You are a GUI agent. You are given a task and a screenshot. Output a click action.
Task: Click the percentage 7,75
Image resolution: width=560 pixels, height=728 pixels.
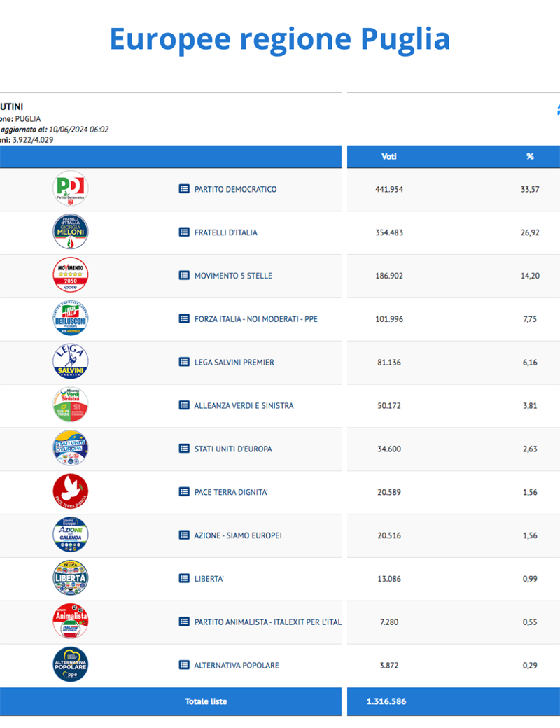(530, 319)
